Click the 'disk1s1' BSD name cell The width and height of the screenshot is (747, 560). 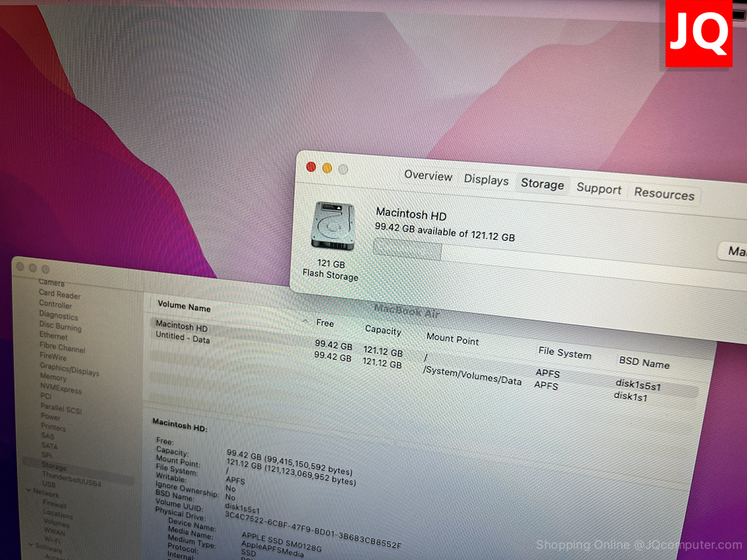point(631,396)
